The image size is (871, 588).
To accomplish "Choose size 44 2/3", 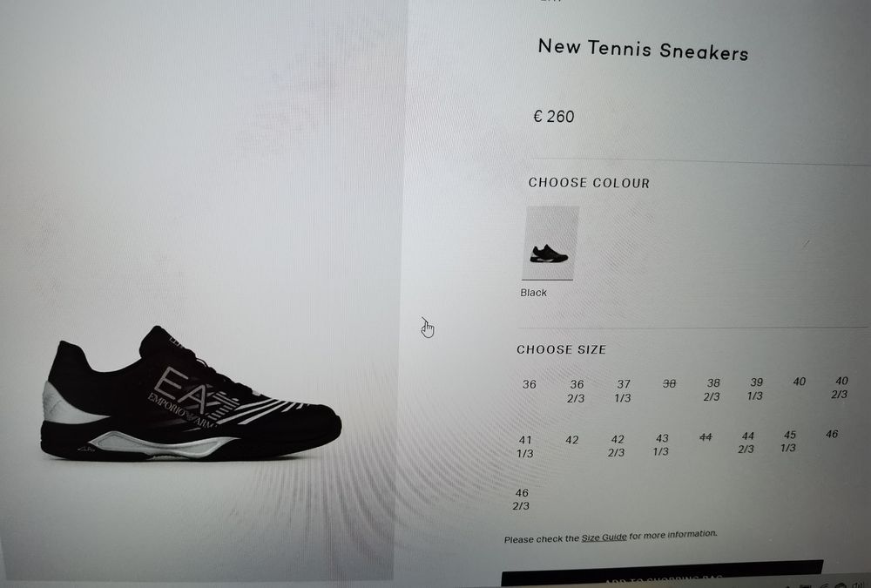I will [746, 442].
